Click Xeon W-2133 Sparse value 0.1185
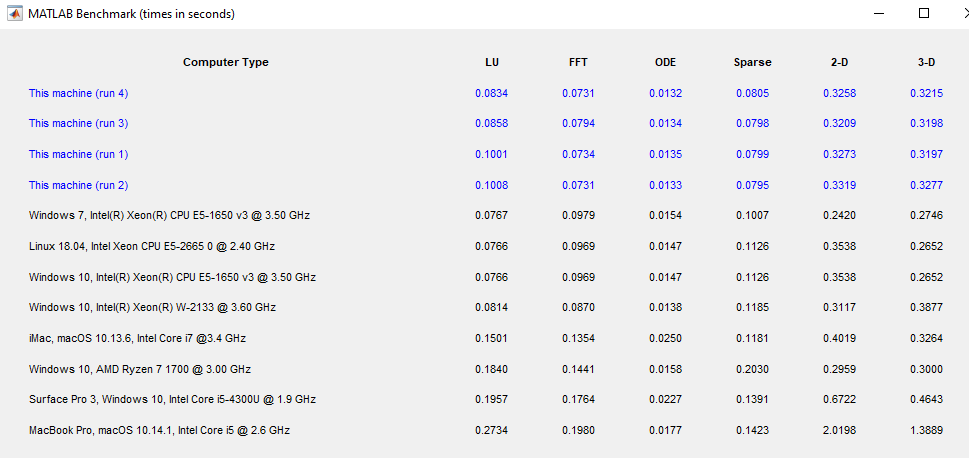The image size is (969, 458). pyautogui.click(x=753, y=307)
